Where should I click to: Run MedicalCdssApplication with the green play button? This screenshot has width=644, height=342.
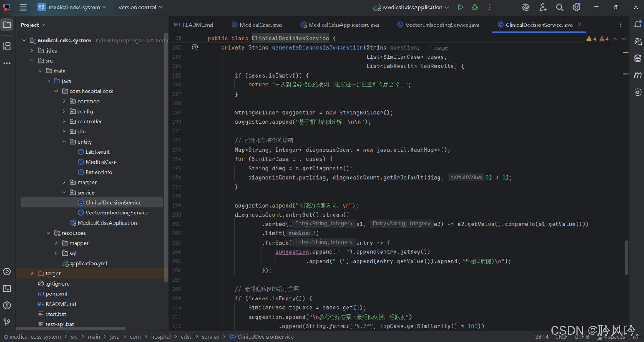[x=461, y=7]
